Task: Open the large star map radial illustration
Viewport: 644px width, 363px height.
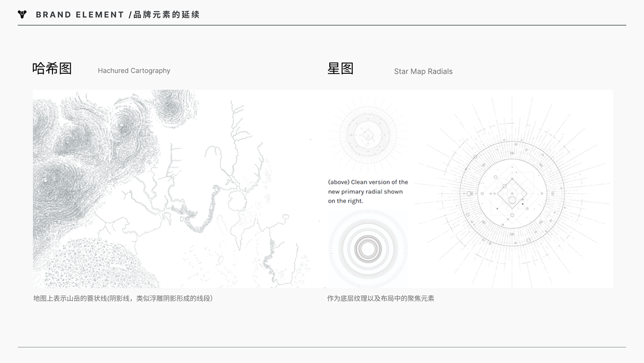Action: click(512, 192)
